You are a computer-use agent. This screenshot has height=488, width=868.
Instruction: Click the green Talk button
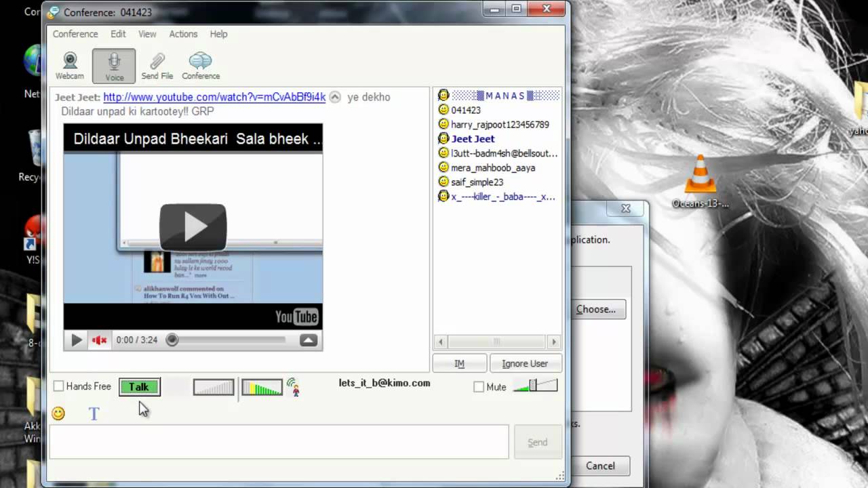(x=139, y=387)
